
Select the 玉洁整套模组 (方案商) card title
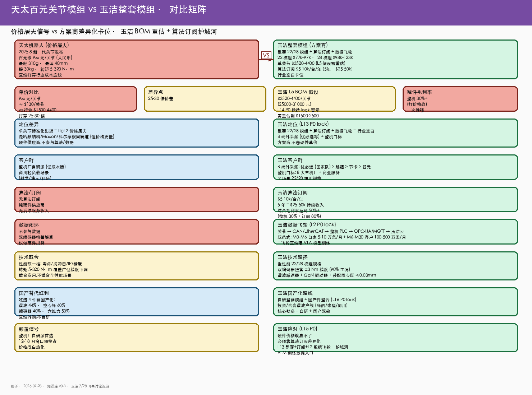303,45
